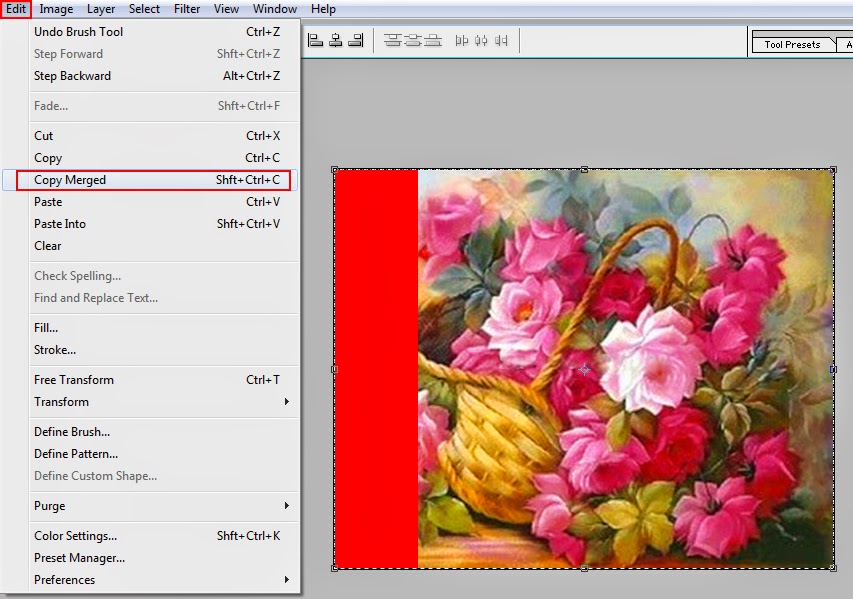Image resolution: width=853 pixels, height=599 pixels.
Task: Click the distribute left edges icon
Action: pos(461,40)
